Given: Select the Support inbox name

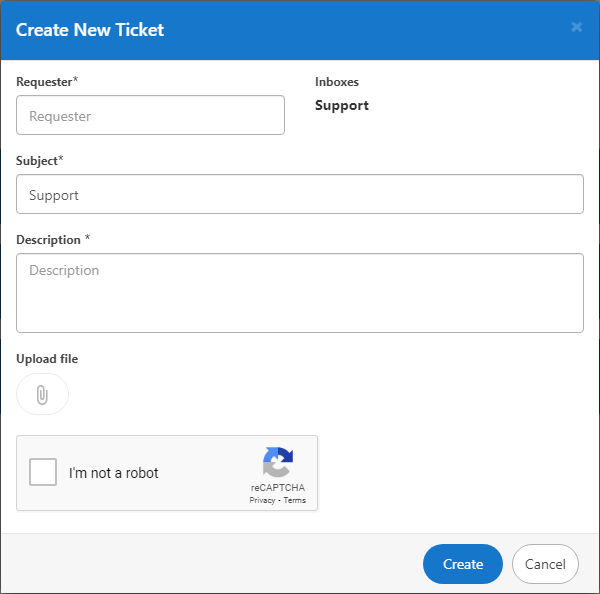Looking at the screenshot, I should [342, 106].
